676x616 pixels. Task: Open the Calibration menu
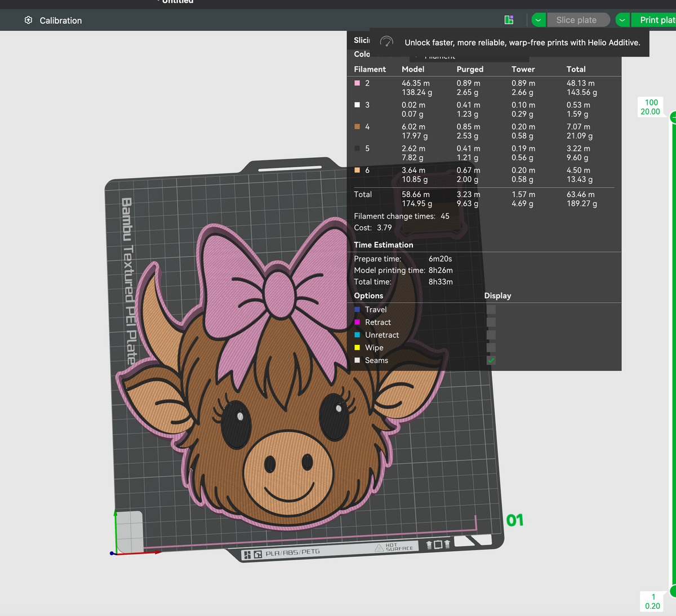[53, 20]
